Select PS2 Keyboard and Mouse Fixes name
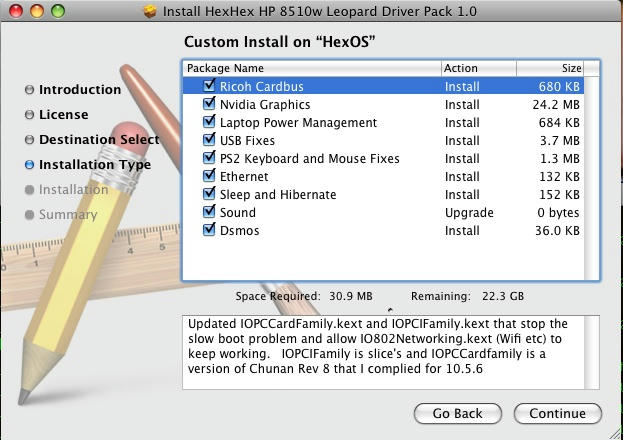This screenshot has height=440, width=623. pos(310,159)
